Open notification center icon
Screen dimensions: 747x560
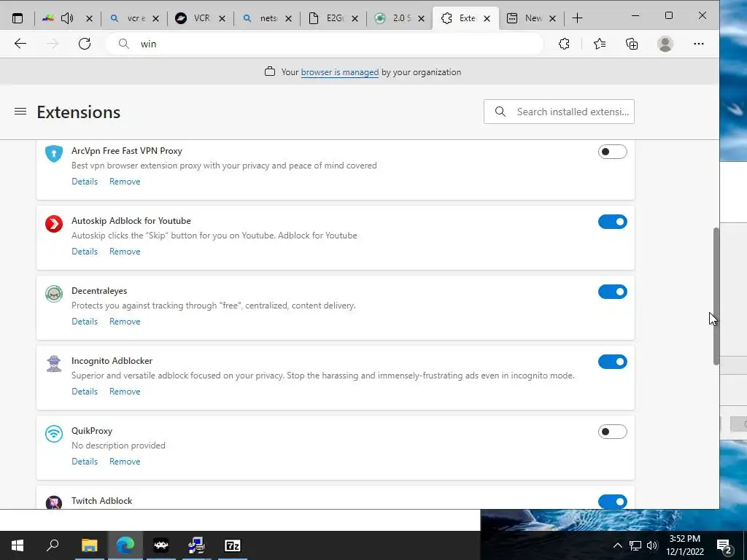(724, 545)
